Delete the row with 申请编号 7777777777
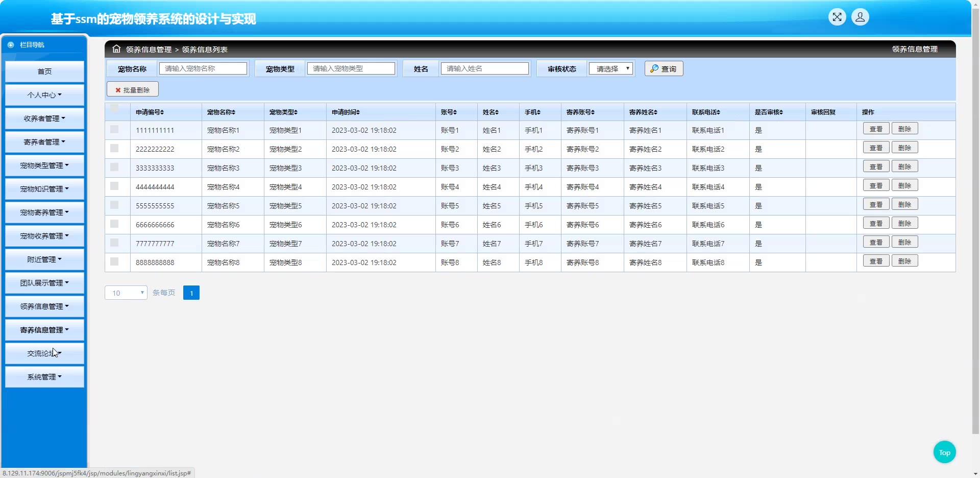 point(904,242)
